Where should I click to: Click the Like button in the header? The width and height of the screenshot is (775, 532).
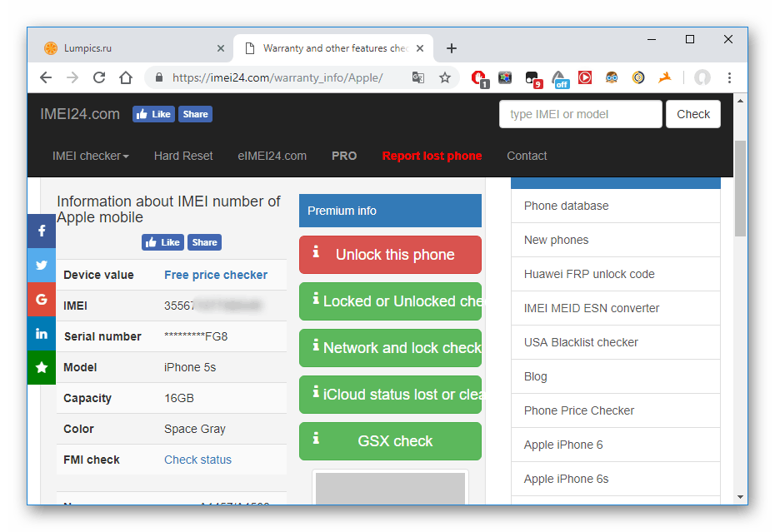click(x=153, y=114)
